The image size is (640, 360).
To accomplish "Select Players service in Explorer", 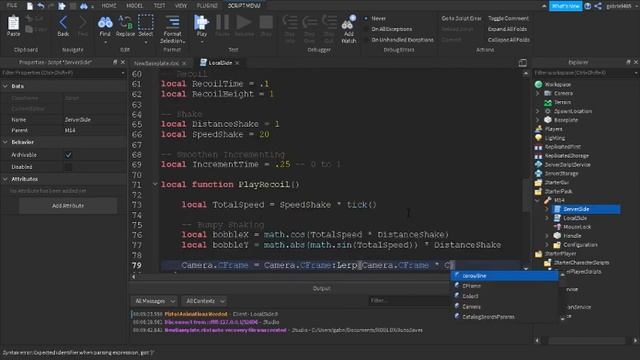I will click(553, 129).
